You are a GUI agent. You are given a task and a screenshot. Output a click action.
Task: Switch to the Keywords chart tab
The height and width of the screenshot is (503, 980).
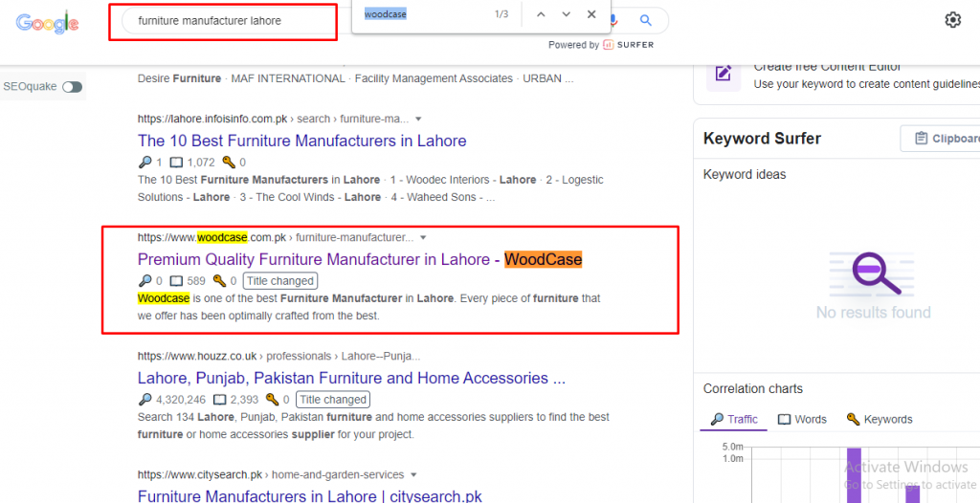pos(879,419)
